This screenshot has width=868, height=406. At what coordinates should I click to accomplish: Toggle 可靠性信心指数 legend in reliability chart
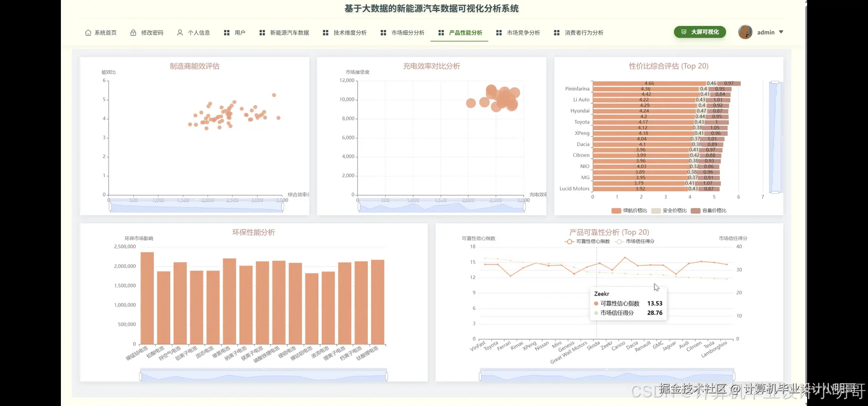(588, 242)
